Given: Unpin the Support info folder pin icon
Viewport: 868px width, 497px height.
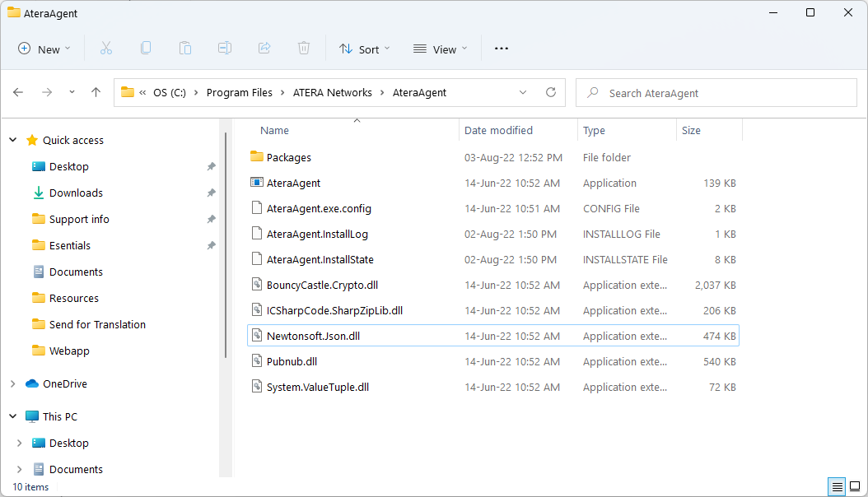Looking at the screenshot, I should pos(211,219).
